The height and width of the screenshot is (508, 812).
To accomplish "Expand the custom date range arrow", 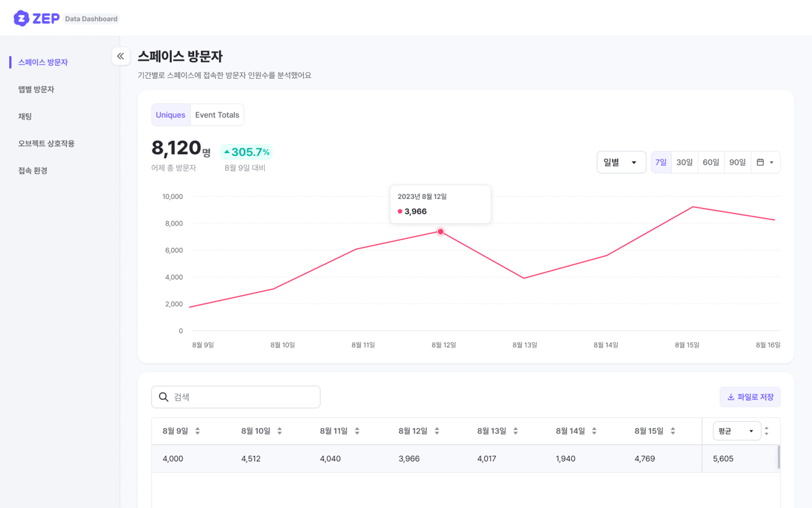I will tap(772, 162).
